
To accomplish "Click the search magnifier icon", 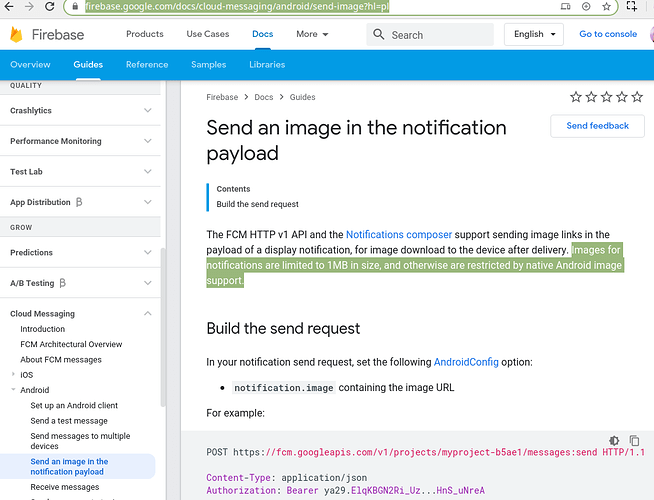I will [x=379, y=34].
